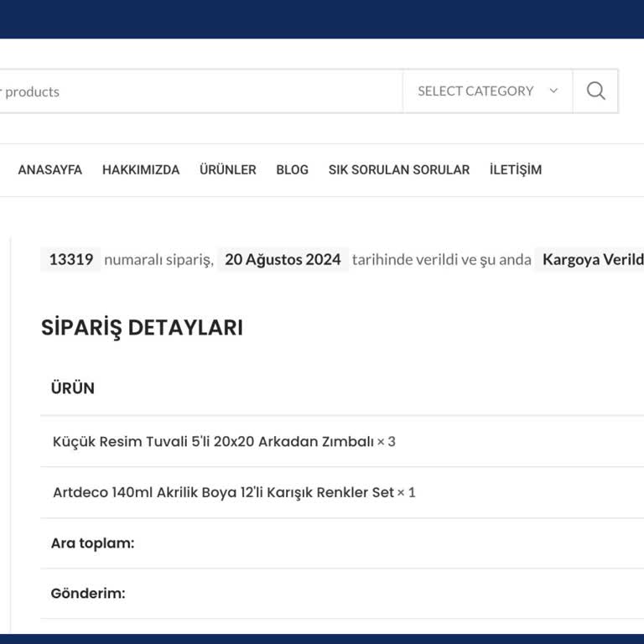Click the magnifier search icon

[595, 91]
